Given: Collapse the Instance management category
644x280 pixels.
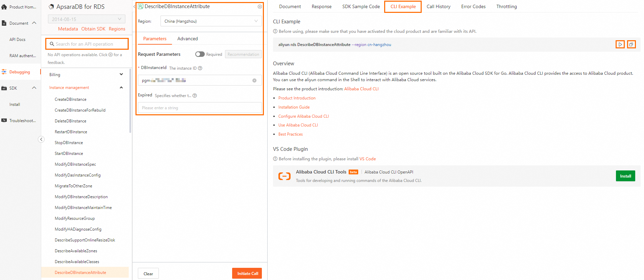Looking at the screenshot, I should pyautogui.click(x=121, y=88).
